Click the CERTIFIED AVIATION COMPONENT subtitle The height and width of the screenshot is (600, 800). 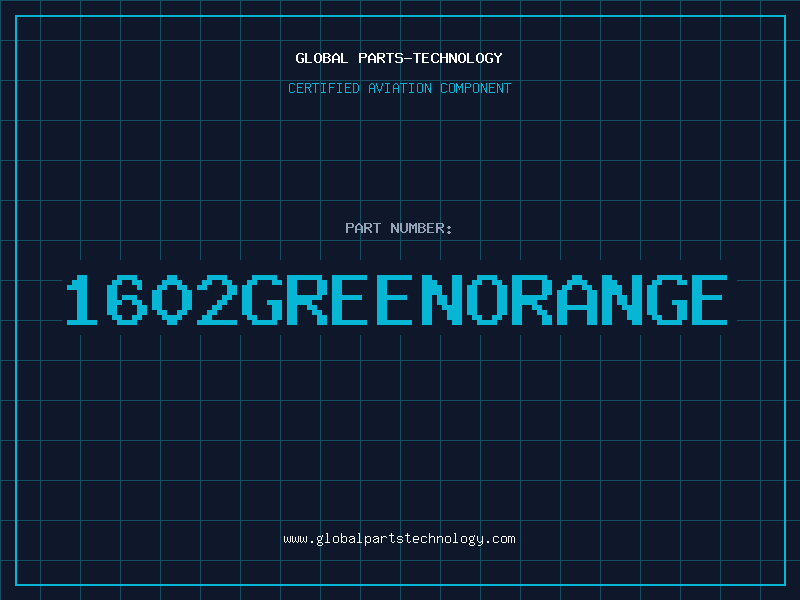click(x=399, y=88)
